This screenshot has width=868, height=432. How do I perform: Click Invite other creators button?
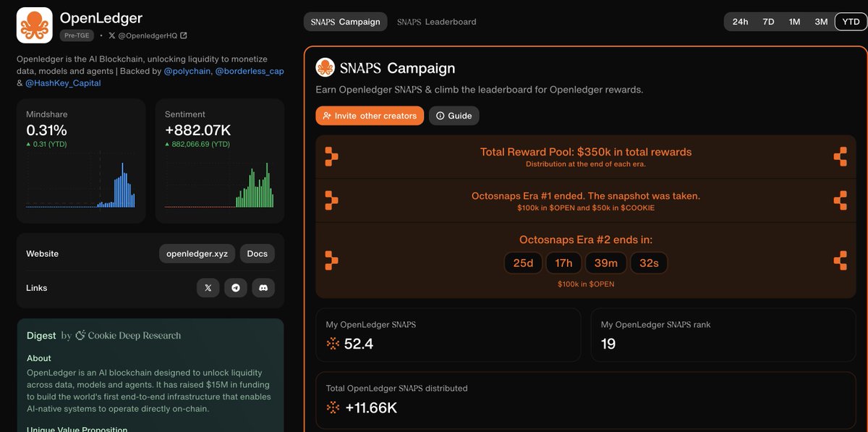pos(370,116)
